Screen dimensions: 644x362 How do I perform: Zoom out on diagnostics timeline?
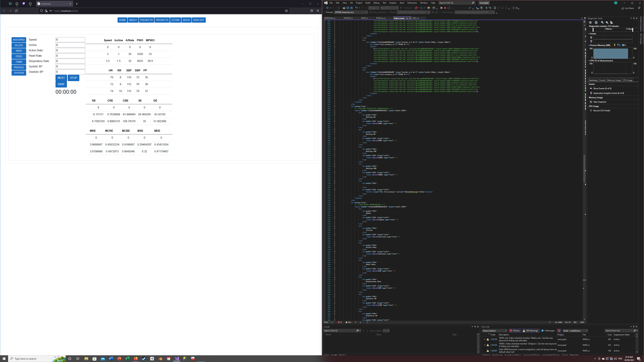pyautogui.click(x=607, y=22)
